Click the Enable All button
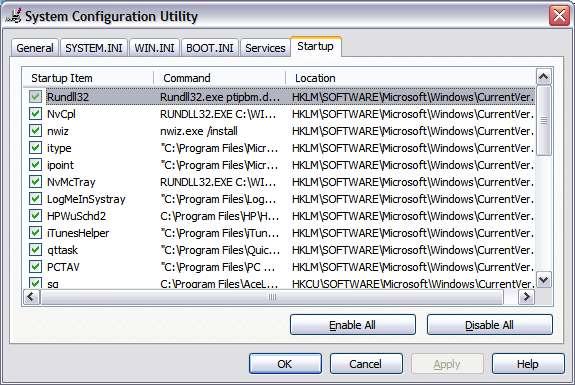The image size is (575, 385). pyautogui.click(x=352, y=325)
